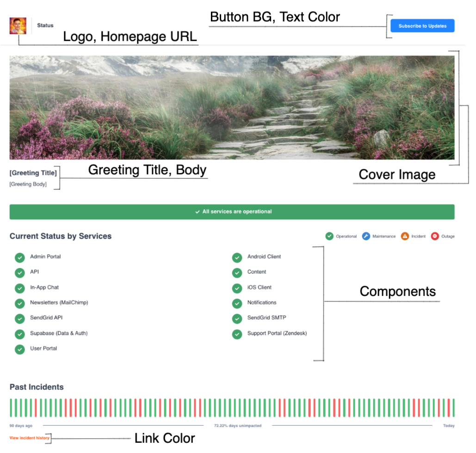The image size is (476, 453).
Task: Click the Admin Portal status check icon
Action: [x=20, y=257]
